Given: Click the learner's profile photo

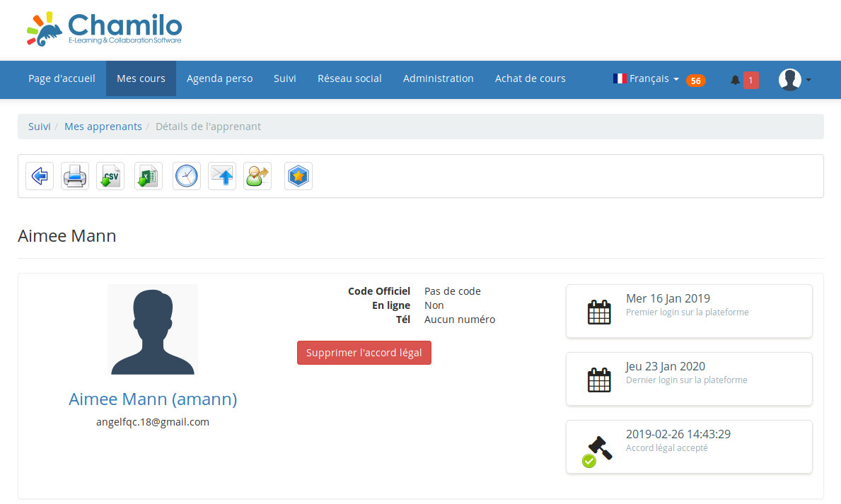Looking at the screenshot, I should click(x=152, y=329).
